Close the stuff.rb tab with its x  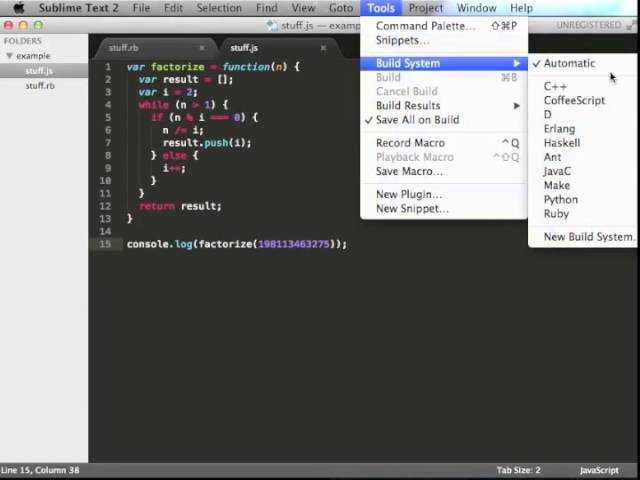202,48
